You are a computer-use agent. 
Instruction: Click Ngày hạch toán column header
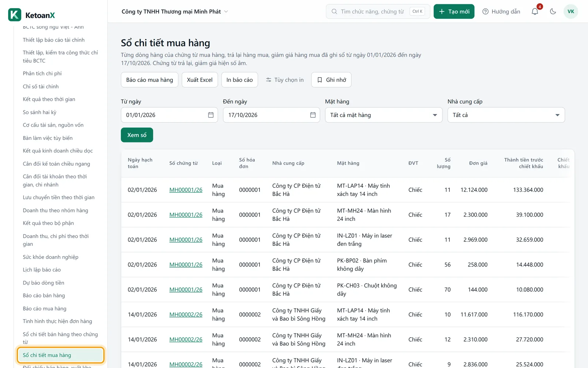[x=140, y=163]
